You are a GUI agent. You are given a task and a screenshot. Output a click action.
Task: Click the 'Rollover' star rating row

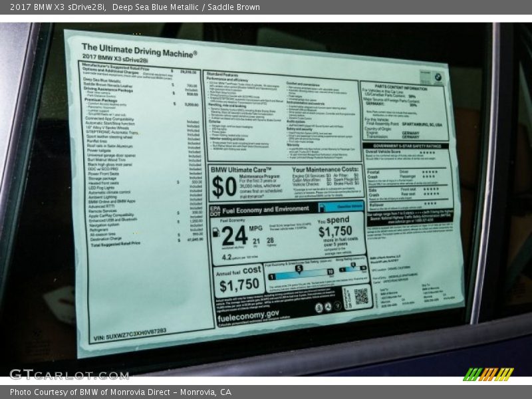(403, 205)
